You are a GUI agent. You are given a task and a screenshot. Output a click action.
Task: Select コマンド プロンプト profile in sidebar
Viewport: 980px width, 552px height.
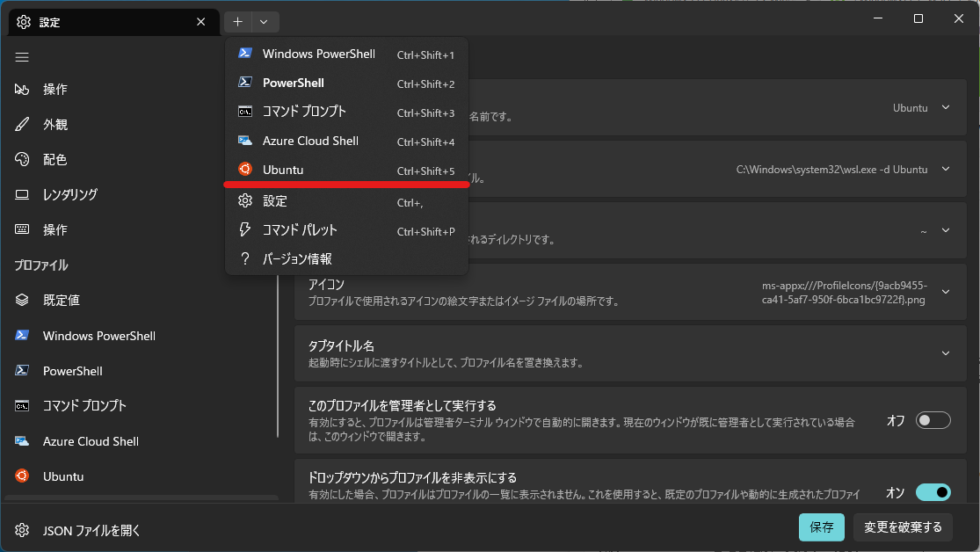click(141, 406)
